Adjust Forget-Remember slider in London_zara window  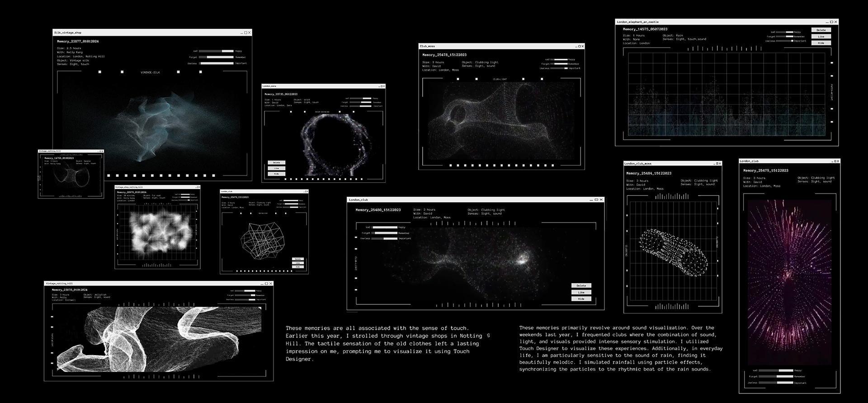click(360, 102)
